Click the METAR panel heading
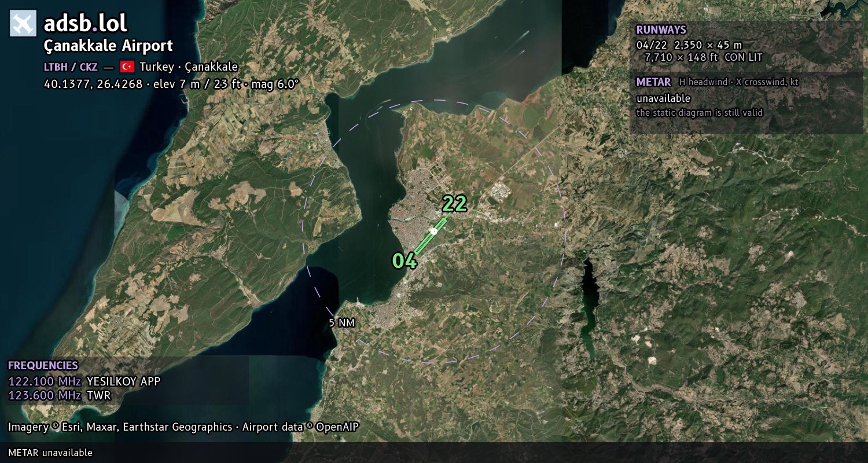This screenshot has width=868, height=463. click(x=653, y=82)
